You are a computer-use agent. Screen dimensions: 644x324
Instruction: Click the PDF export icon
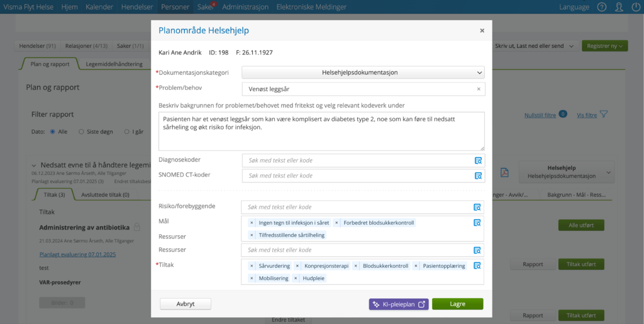[x=504, y=172]
